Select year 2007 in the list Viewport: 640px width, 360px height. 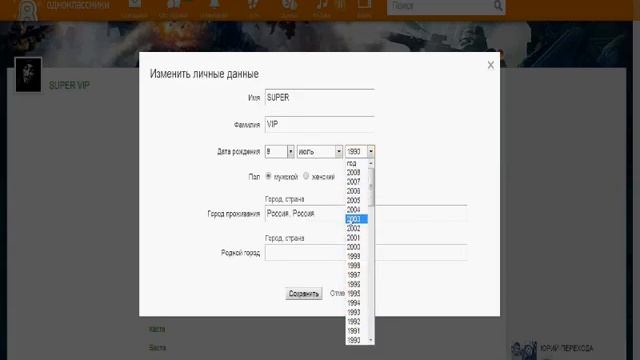pos(356,182)
